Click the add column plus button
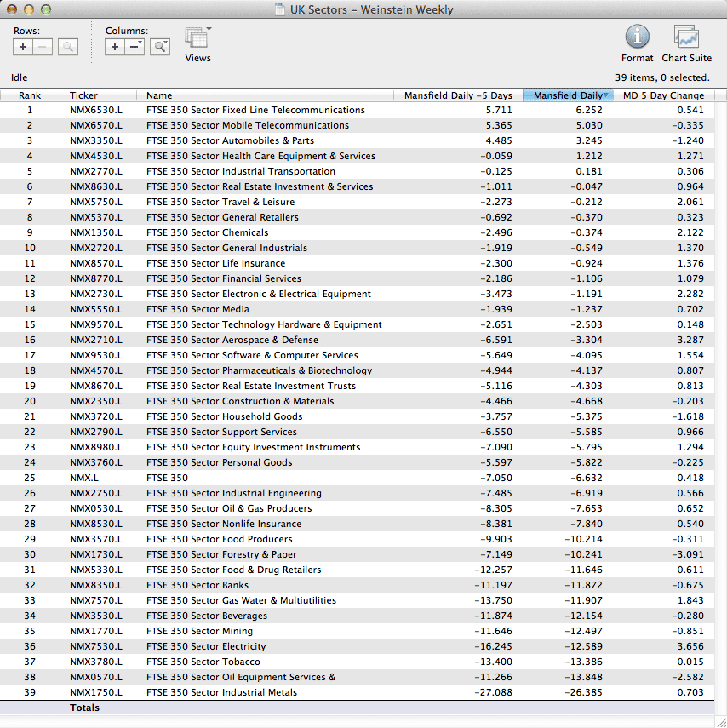Viewport: 727px width, 728px height. pos(115,47)
